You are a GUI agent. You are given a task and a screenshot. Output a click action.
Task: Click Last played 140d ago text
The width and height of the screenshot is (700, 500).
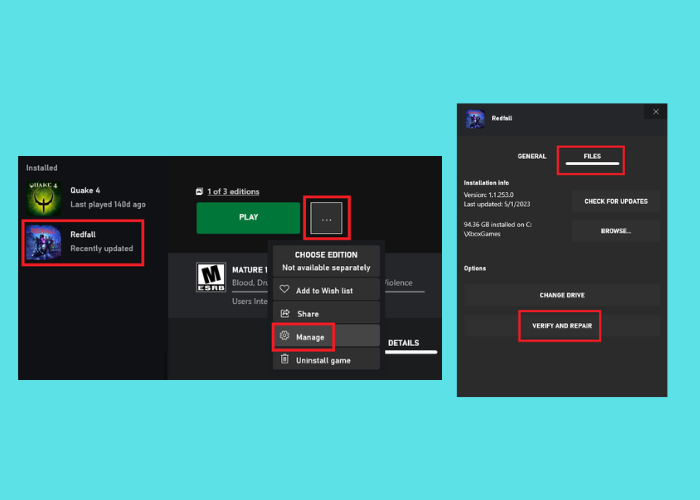[x=108, y=204]
